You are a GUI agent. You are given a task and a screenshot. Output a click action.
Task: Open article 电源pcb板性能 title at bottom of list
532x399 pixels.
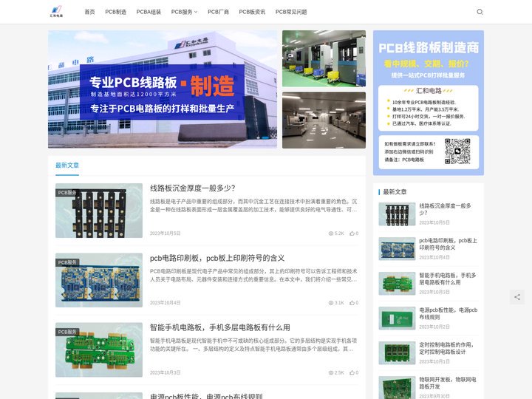point(206,396)
